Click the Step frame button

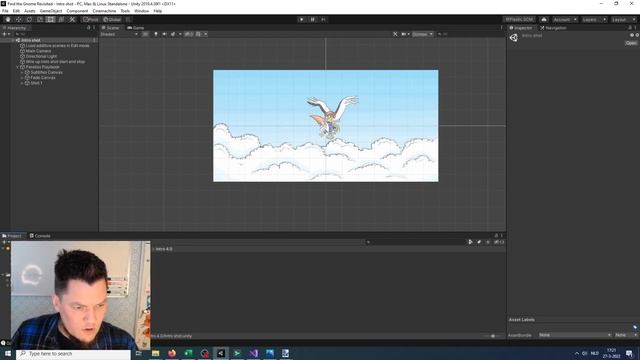323,20
